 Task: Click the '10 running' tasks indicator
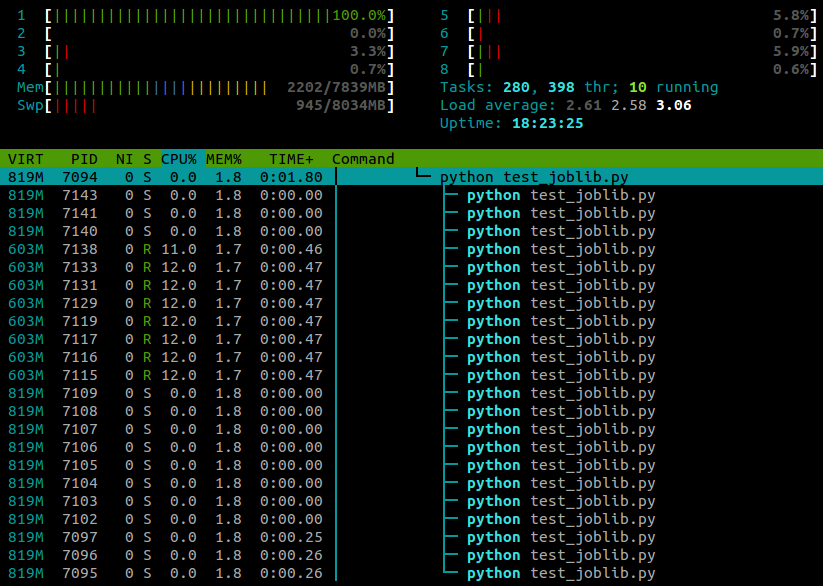[673, 87]
